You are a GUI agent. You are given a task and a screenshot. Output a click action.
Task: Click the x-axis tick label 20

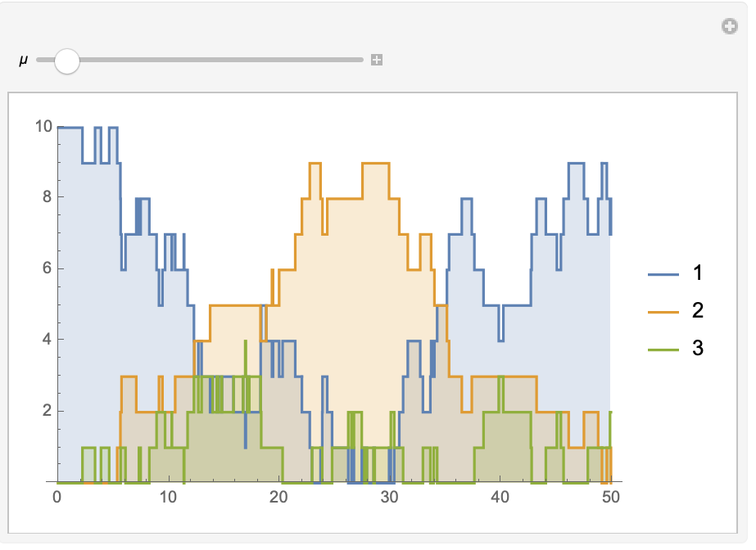278,497
